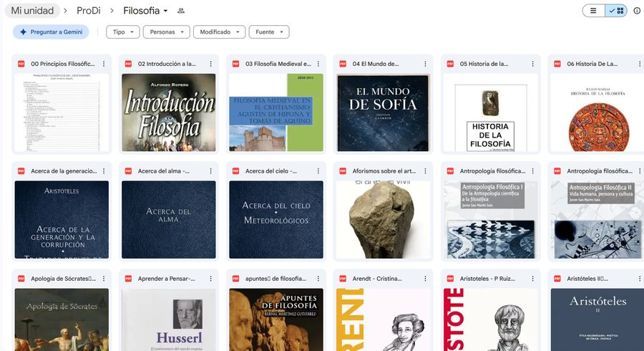Expand the Tipo filter dropdown

tap(123, 32)
